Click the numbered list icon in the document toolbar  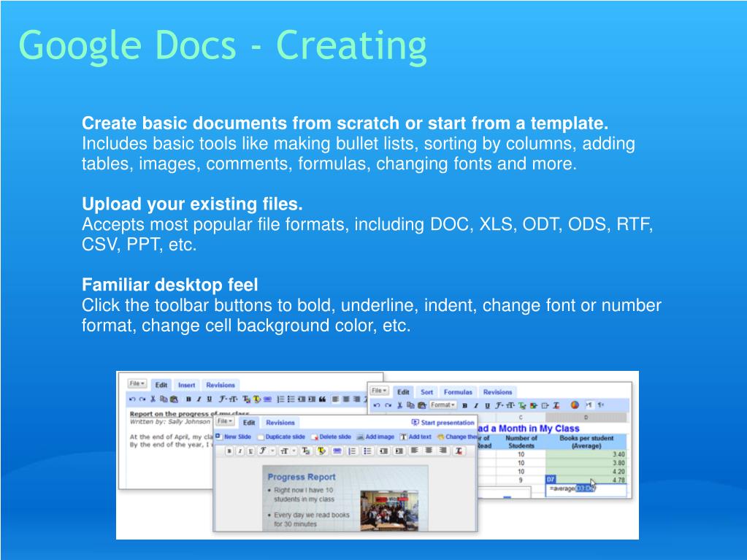tap(280, 399)
